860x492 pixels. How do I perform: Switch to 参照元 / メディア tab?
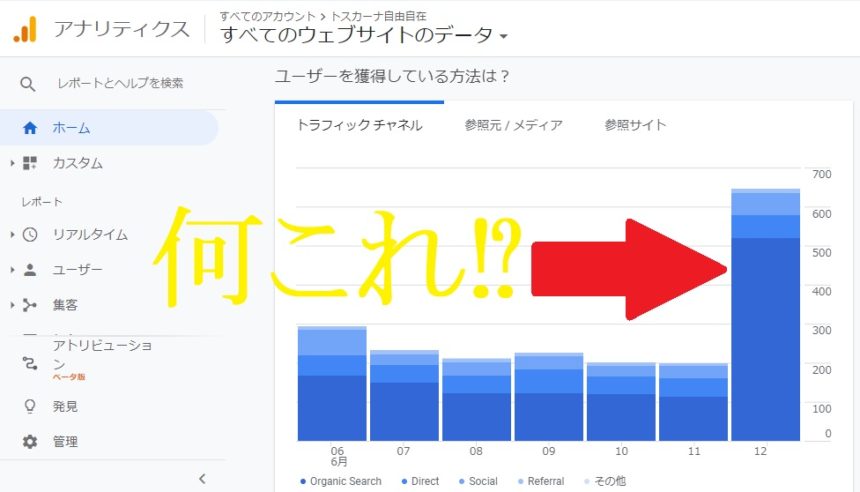coord(513,125)
